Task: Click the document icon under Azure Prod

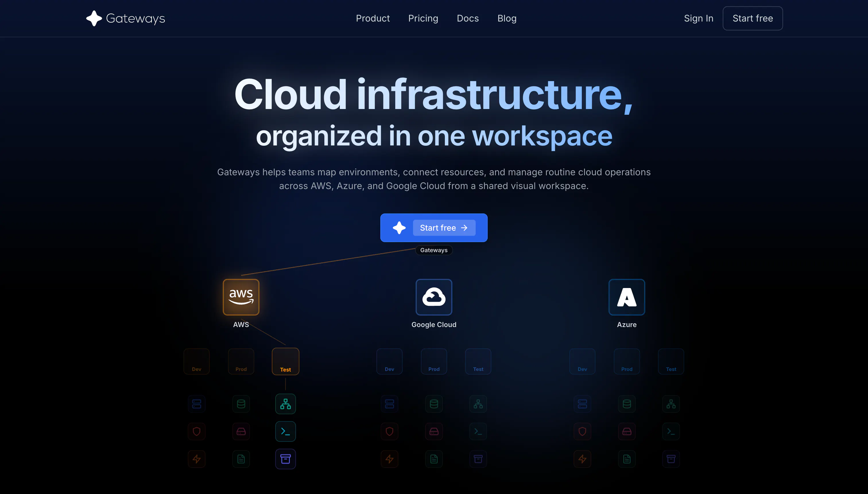Action: (627, 459)
